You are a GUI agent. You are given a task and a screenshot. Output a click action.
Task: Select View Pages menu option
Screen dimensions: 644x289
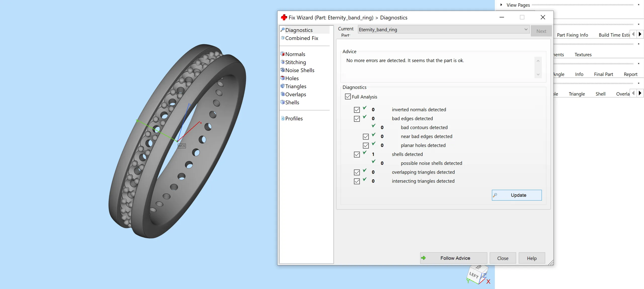[x=518, y=5]
